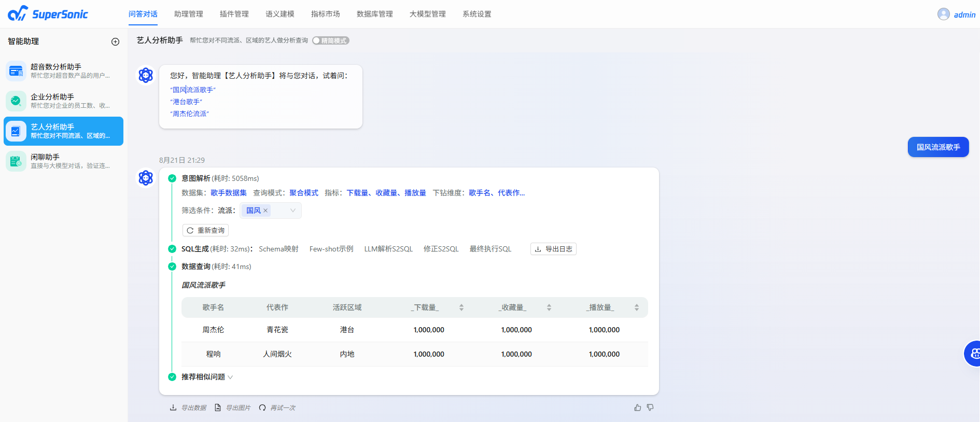
Task: Click 歌手名、代表作 drill-down dimensions link
Action: click(497, 193)
